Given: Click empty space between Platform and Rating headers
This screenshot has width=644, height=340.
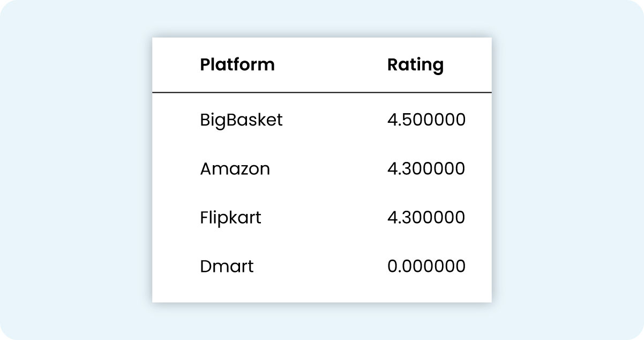Looking at the screenshot, I should pyautogui.click(x=330, y=65).
